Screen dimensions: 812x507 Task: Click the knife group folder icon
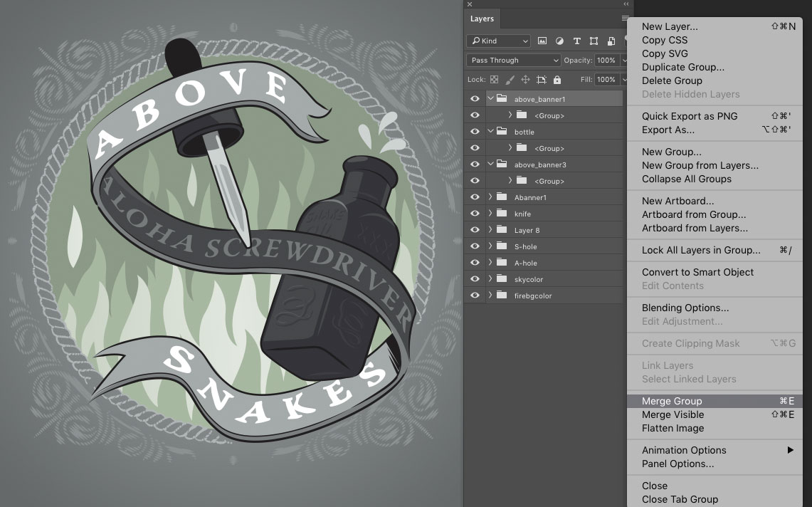click(502, 213)
